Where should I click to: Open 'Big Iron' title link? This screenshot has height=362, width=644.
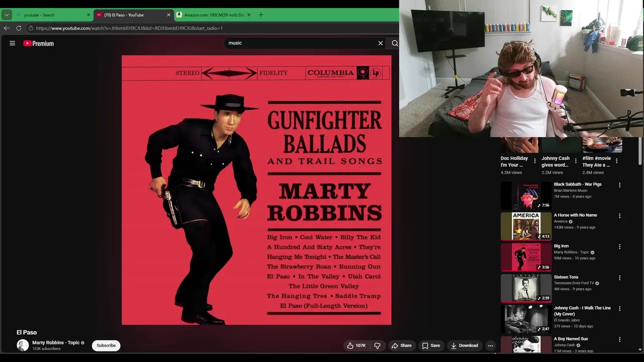click(561, 246)
